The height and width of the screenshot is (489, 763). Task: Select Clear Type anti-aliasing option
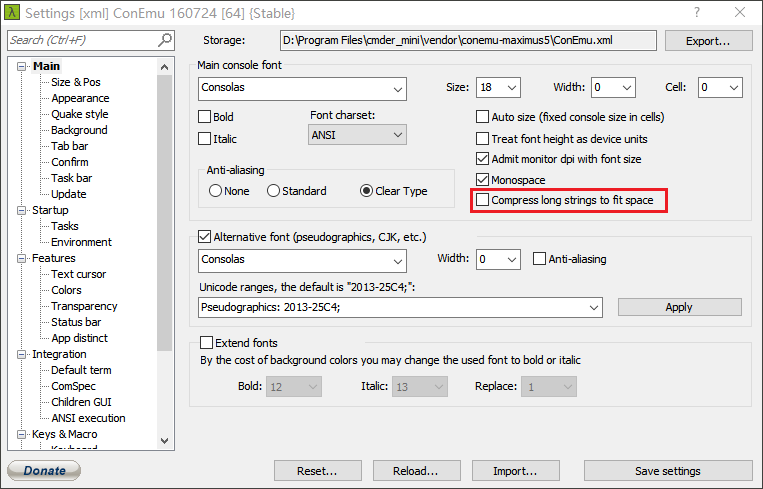tap(366, 191)
